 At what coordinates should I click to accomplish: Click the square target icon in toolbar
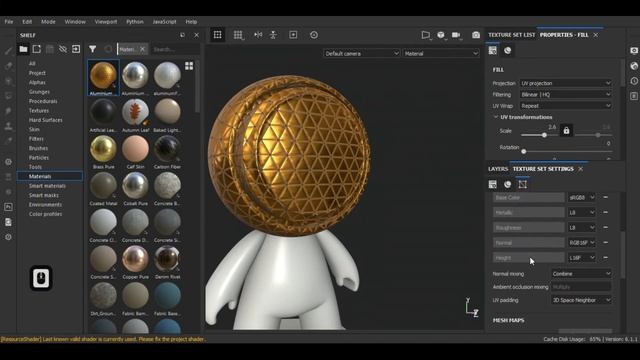click(293, 35)
